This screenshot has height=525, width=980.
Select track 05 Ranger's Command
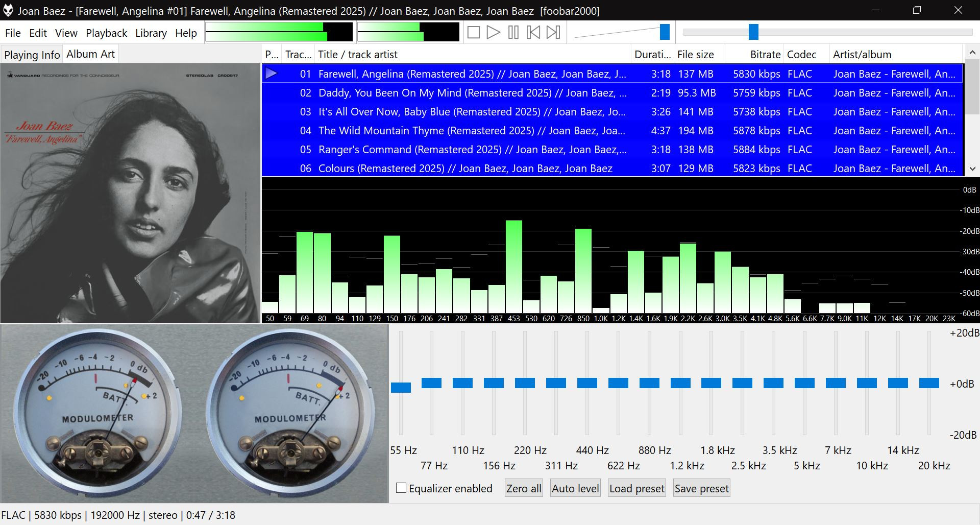tap(612, 150)
